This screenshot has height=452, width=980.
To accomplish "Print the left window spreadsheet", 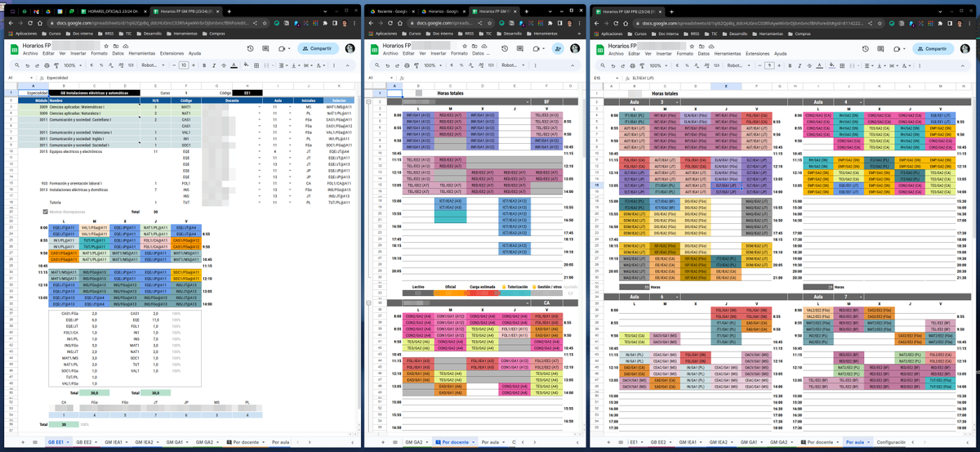I will tap(47, 65).
